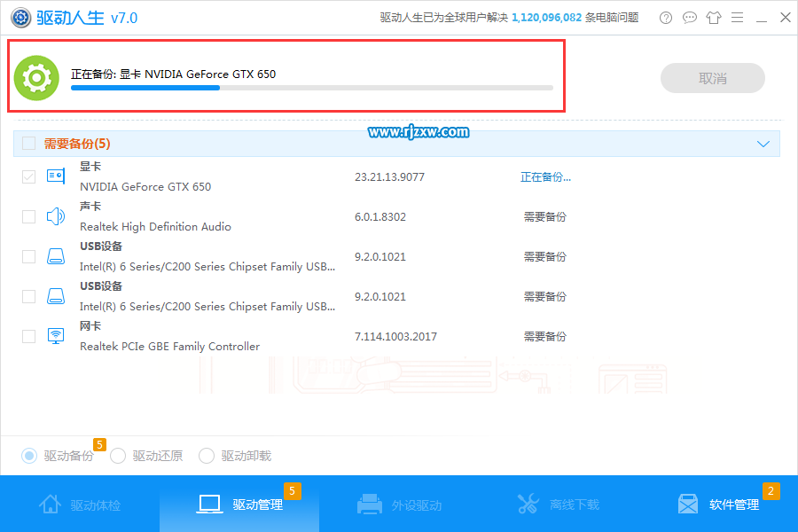Viewport: 798px width, 532px height.
Task: Click the Realtek High Definition Audio name
Action: pyautogui.click(x=156, y=227)
